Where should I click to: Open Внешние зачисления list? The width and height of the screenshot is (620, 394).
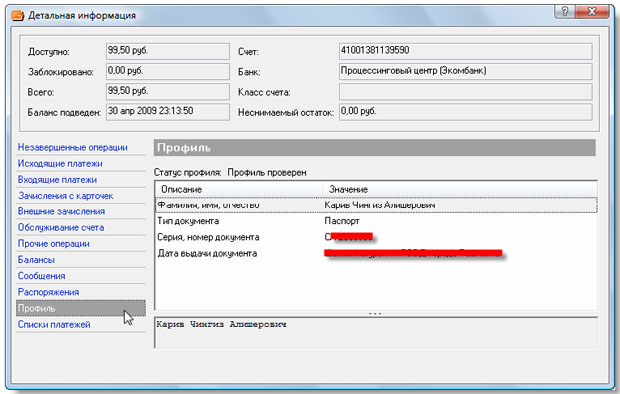pyautogui.click(x=61, y=212)
